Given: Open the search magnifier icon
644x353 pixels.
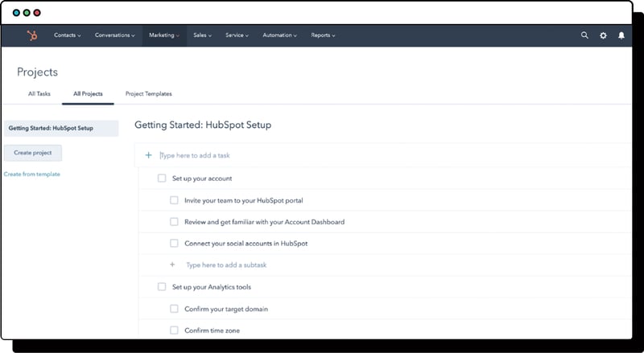Looking at the screenshot, I should 584,35.
